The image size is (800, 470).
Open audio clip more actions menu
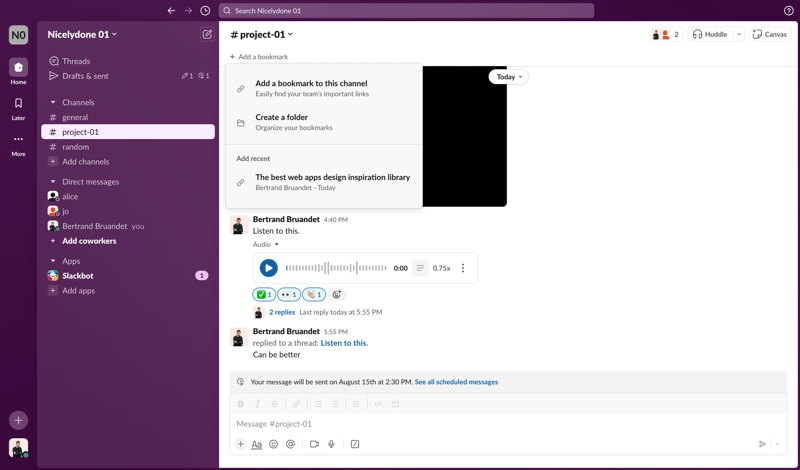[463, 268]
